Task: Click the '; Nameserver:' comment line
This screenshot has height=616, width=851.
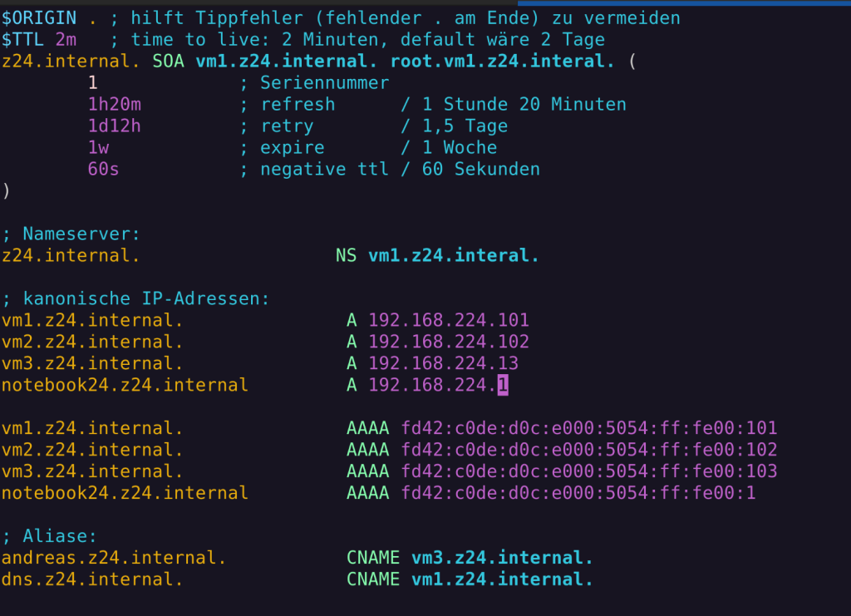Action: pos(71,234)
